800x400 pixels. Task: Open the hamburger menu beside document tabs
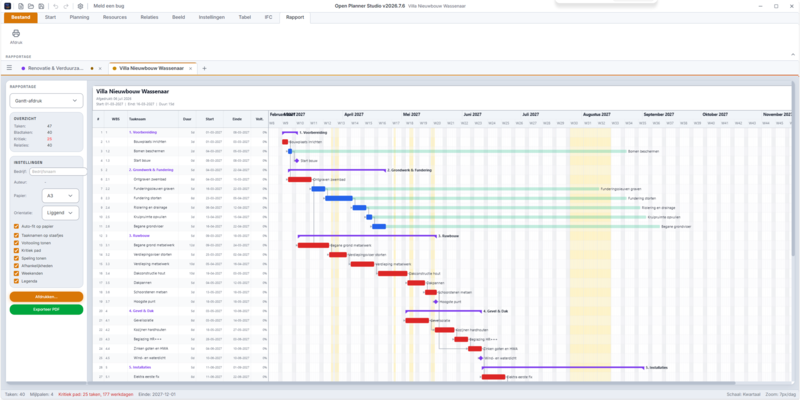(x=9, y=68)
